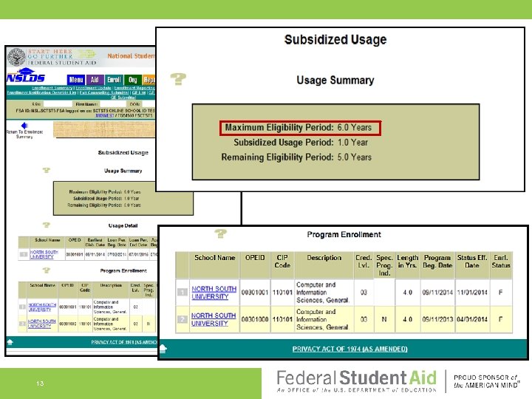Image resolution: width=532 pixels, height=399 pixels.
Task: Open NORTH SOUTH UNIVERSITY link in Usage Detail
Action: click(x=44, y=254)
